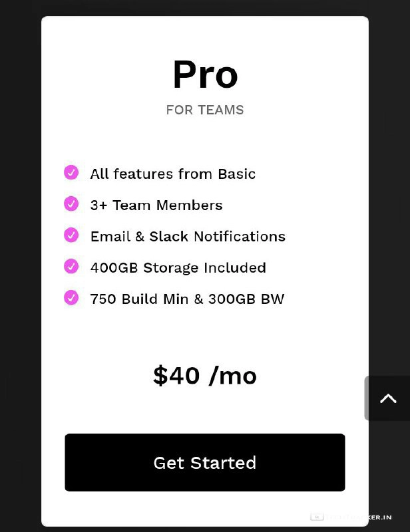Click the FOR TEAMS subtitle
Viewport: 410px width, 532px height.
point(205,110)
